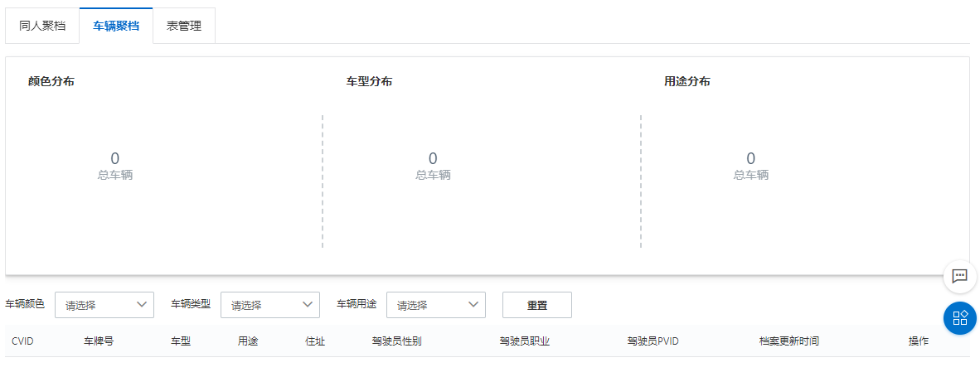Open the 车辆用途 dropdown
The image size is (980, 377).
(x=436, y=305)
